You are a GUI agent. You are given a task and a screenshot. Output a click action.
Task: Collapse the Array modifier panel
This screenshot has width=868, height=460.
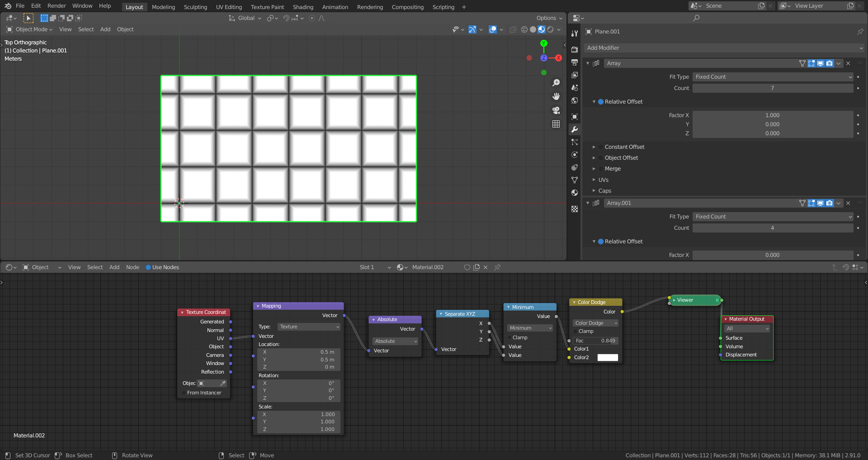(588, 63)
